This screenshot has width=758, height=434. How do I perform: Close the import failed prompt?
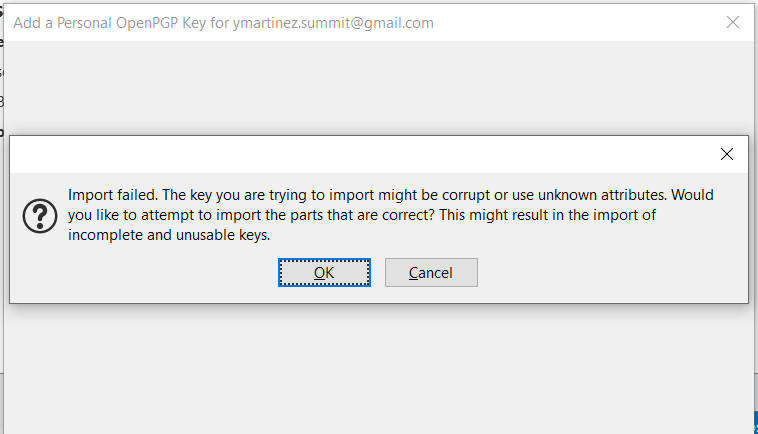pyautogui.click(x=727, y=154)
